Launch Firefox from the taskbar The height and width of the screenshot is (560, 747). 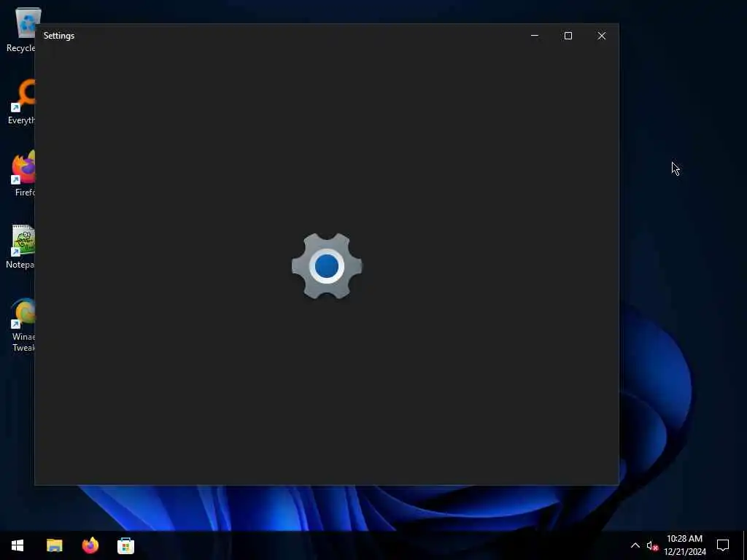pyautogui.click(x=90, y=545)
